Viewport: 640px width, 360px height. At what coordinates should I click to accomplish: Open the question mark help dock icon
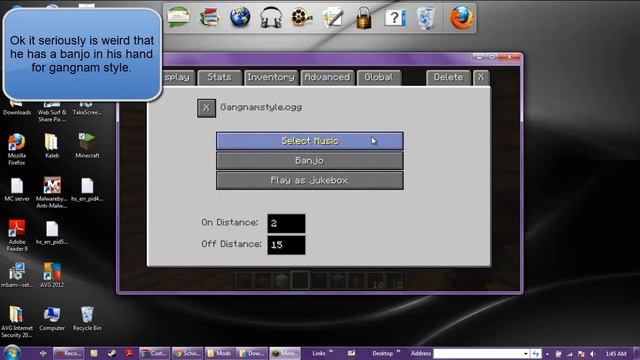tap(394, 18)
